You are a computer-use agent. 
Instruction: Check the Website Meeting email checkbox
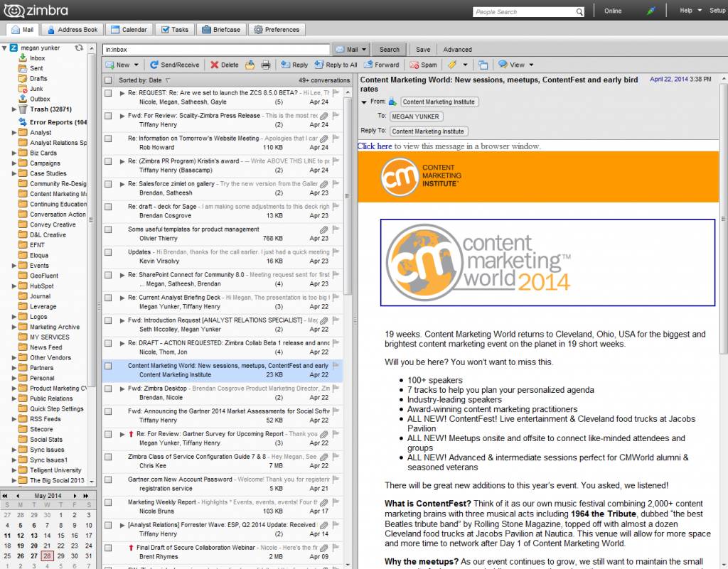click(108, 139)
